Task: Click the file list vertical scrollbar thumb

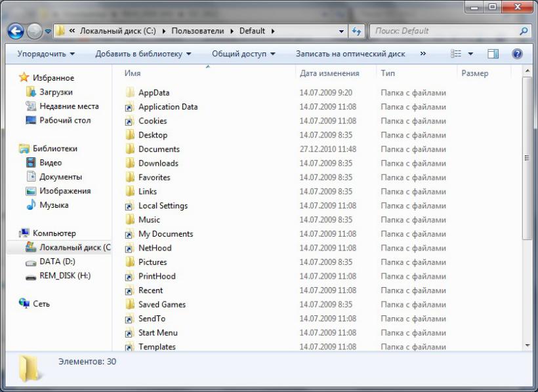Action: pos(528,158)
